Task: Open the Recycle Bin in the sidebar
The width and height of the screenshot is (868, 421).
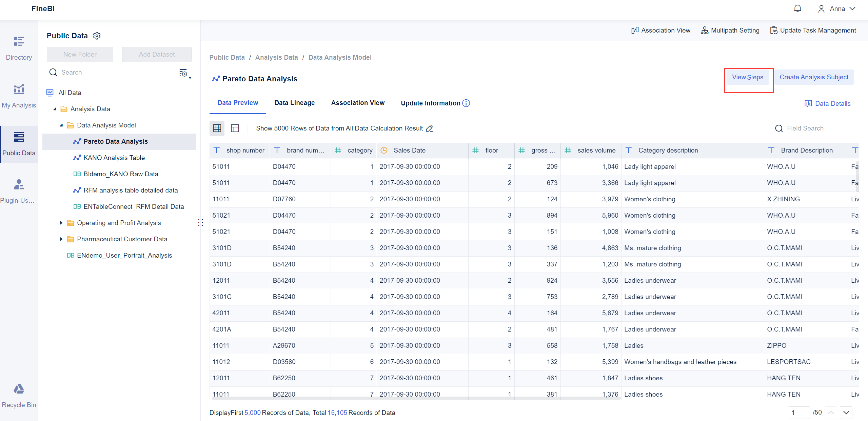Action: pos(19,396)
